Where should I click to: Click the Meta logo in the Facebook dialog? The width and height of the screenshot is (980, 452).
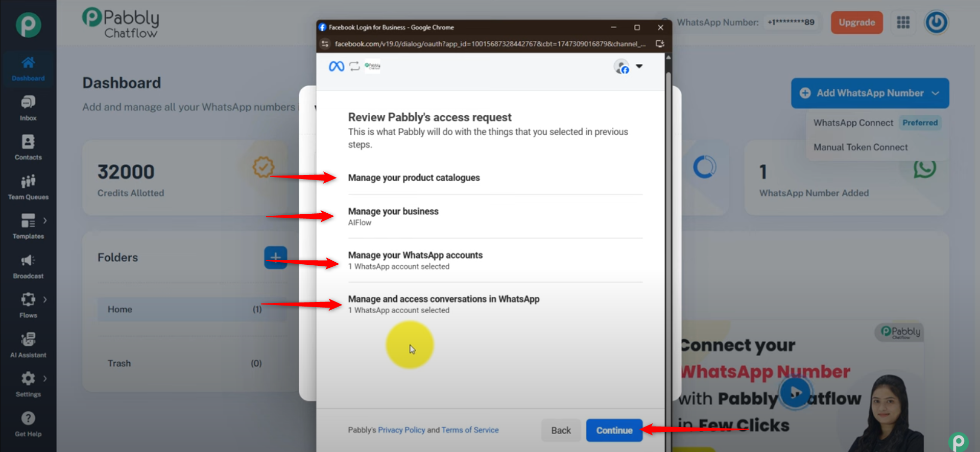[336, 66]
